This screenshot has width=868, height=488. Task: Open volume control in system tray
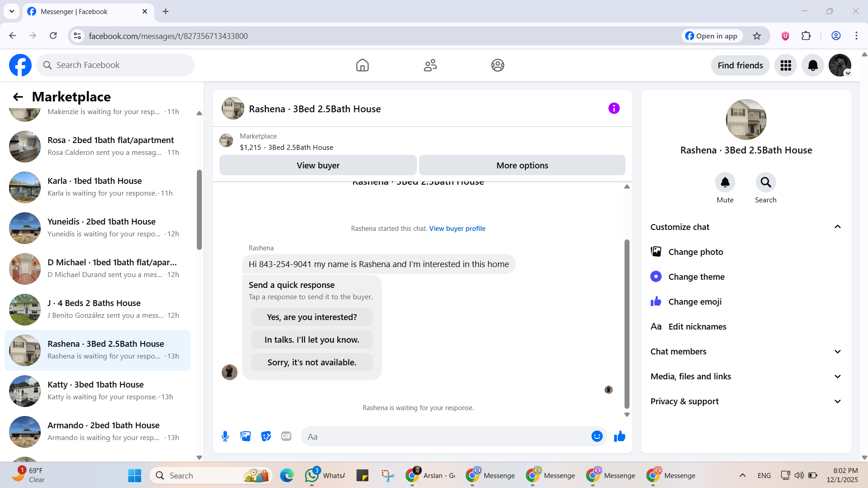[799, 475]
